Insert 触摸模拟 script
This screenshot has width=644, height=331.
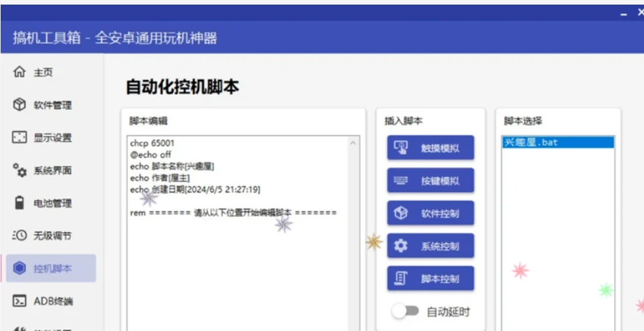pyautogui.click(x=431, y=147)
